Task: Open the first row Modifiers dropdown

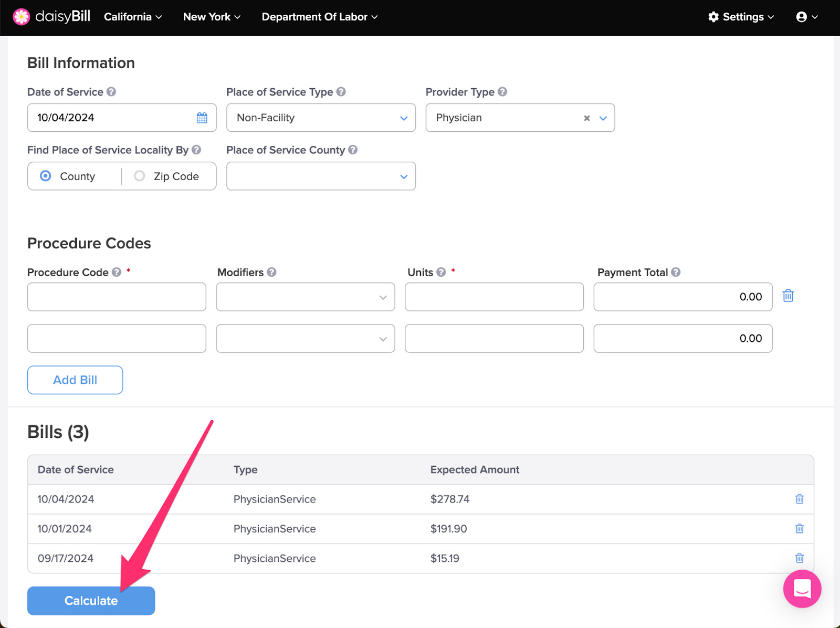Action: coord(306,297)
